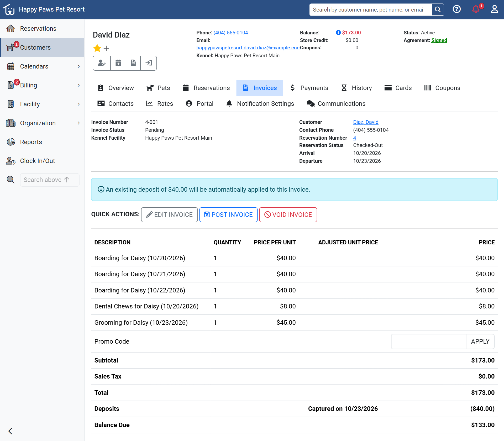Viewport: 504px width, 441px height.
Task: Click the Post Invoice button
Action: (x=228, y=215)
